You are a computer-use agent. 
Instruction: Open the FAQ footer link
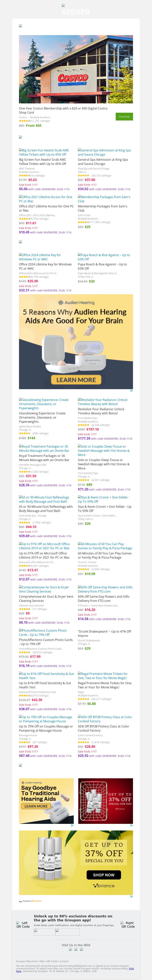click(42, 961)
